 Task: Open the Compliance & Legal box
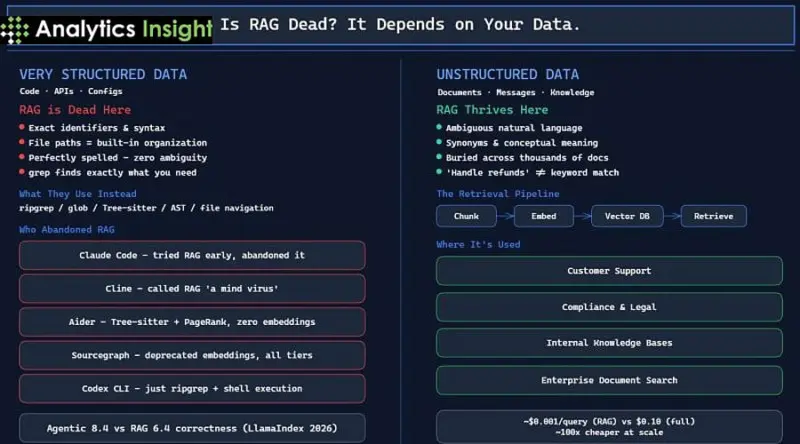tap(609, 307)
